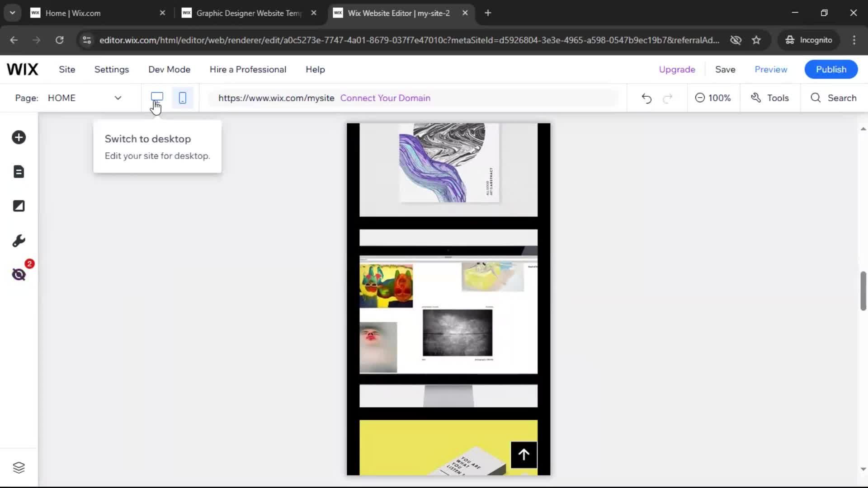
Task: Open the Pages and Menu panel icon
Action: point(19,172)
